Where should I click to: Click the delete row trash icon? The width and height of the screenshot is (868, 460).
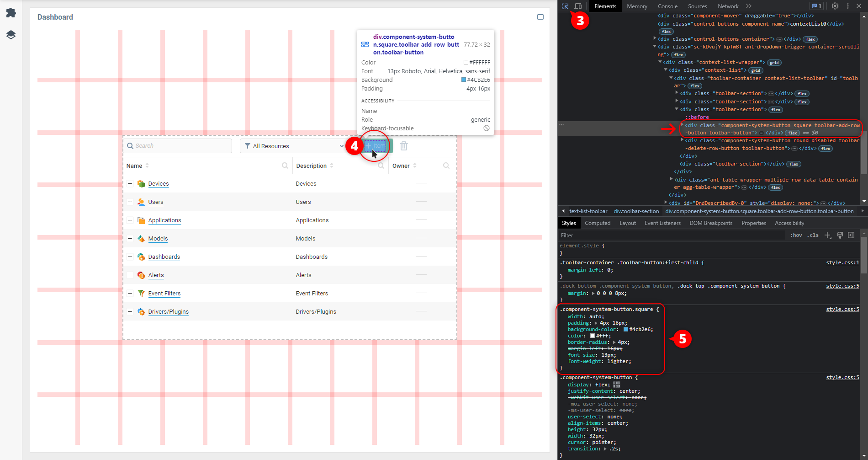[404, 146]
